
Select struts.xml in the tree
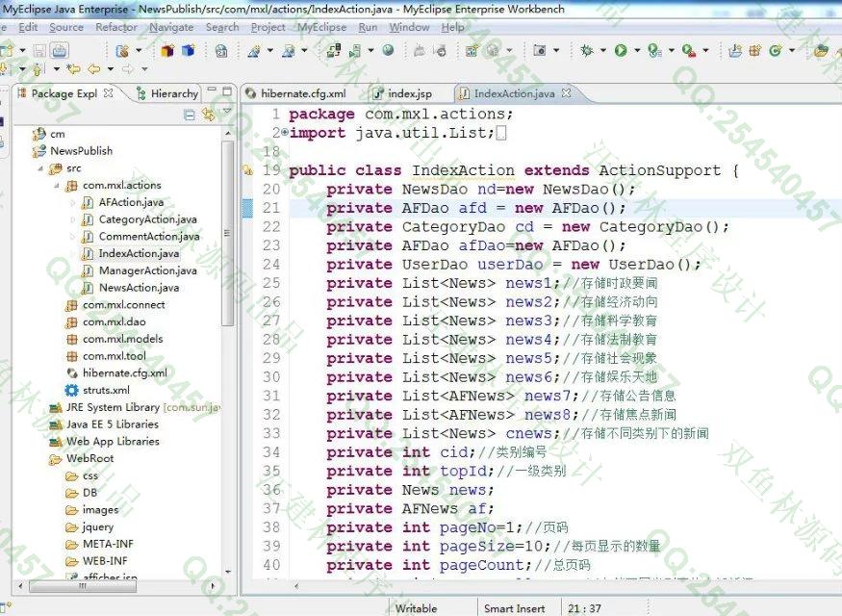(x=106, y=390)
